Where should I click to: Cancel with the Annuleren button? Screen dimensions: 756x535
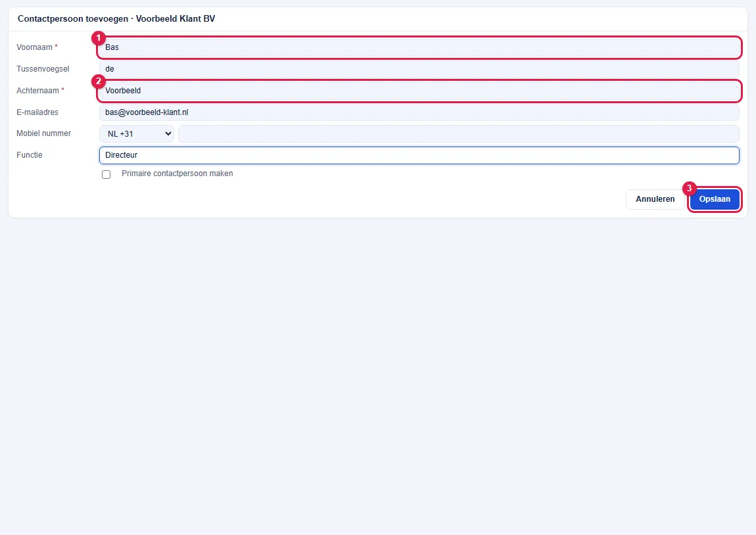coord(655,199)
